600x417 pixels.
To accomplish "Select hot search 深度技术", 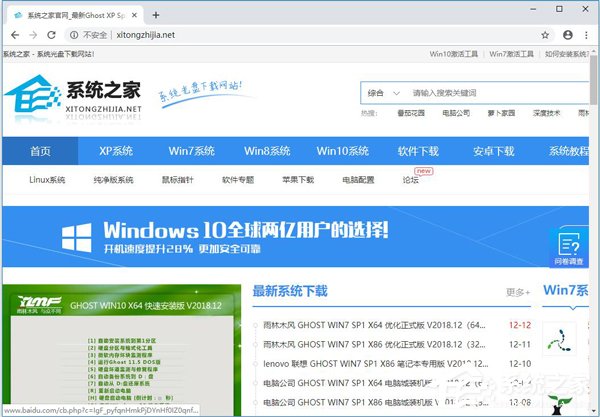I will [546, 113].
